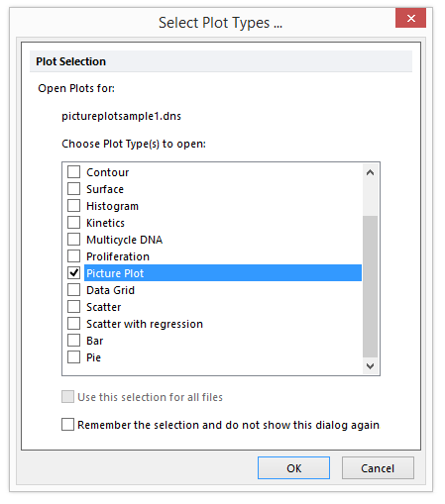Screen dimensions: 445x504
Task: Dismiss dialog with Cancel button
Action: pos(378,468)
